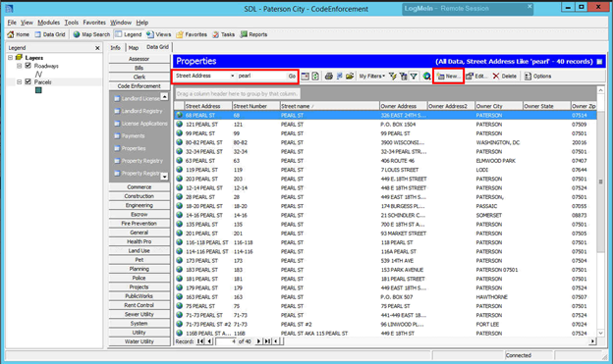
Task: Open the Reports toolbar item
Action: coord(253,34)
